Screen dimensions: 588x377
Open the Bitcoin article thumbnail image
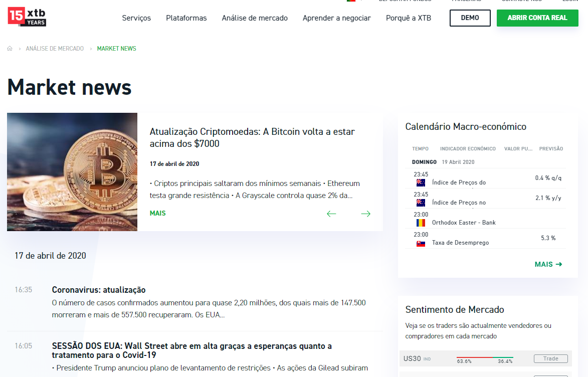(x=72, y=172)
